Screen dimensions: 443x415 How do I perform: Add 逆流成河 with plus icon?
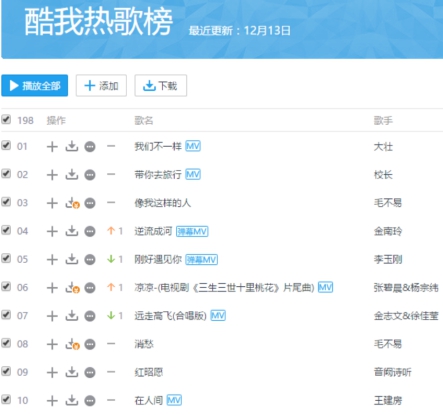pos(52,231)
